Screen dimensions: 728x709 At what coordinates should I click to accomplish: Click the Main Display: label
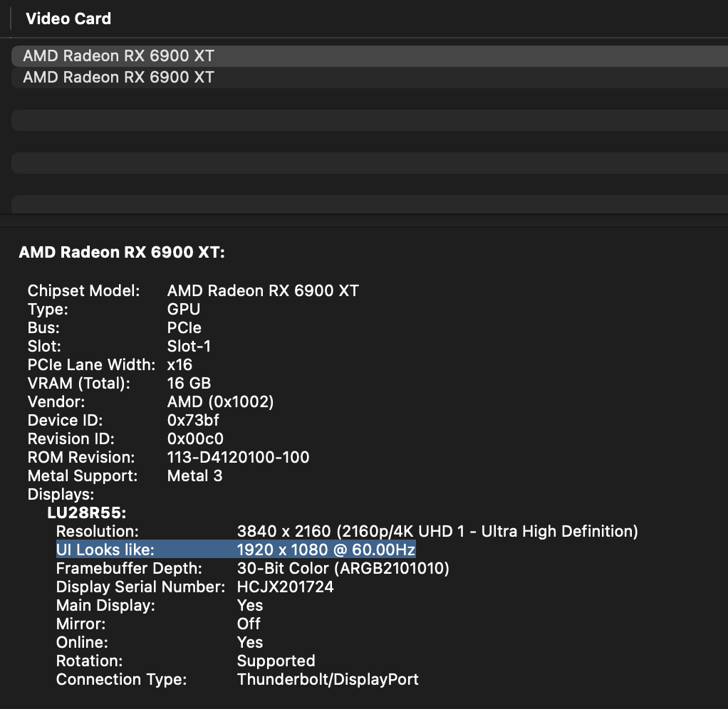(106, 606)
